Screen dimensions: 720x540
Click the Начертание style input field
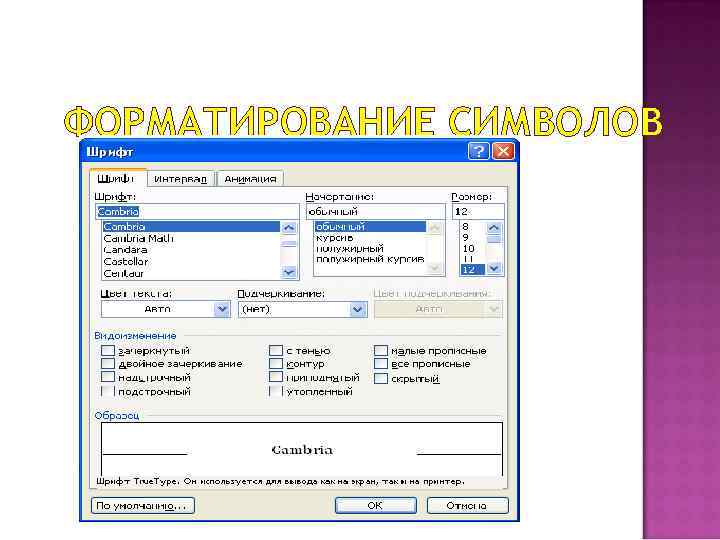(x=376, y=212)
